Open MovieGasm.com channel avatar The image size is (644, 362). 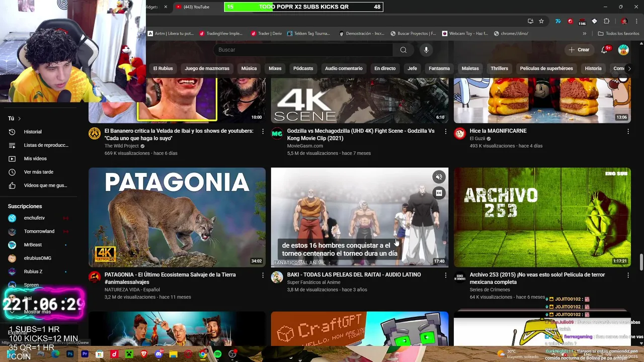pos(277,133)
